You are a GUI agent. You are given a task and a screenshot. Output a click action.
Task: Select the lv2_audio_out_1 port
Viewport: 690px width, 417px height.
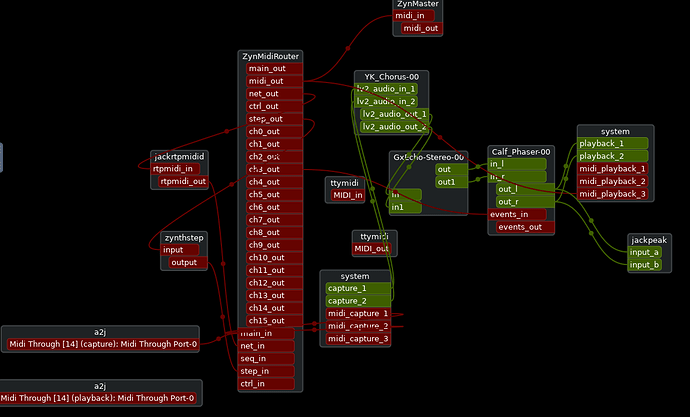pos(394,114)
